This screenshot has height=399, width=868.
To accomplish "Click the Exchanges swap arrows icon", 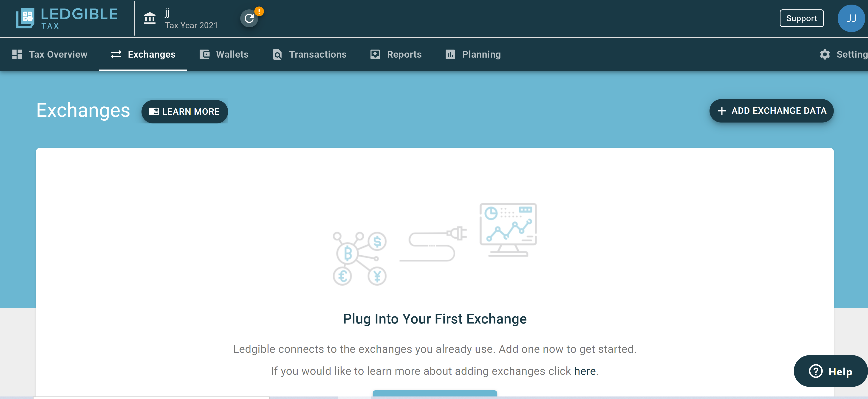I will 116,54.
